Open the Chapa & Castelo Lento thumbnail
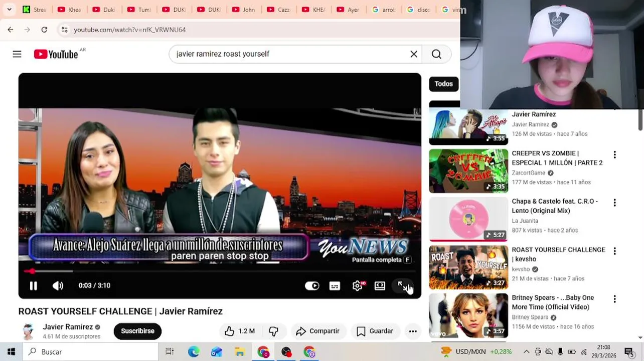The image size is (644, 361). 468,219
